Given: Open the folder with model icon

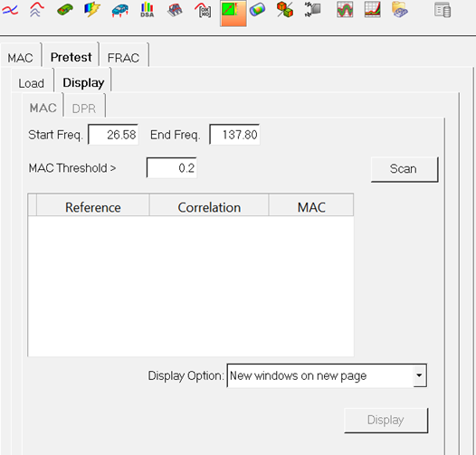Looking at the screenshot, I should coord(399,10).
